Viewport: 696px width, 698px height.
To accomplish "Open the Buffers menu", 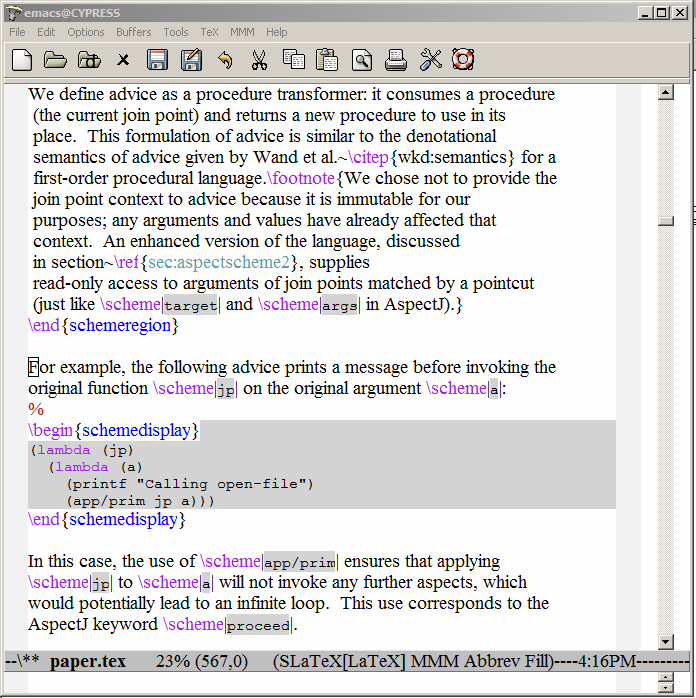I will 134,32.
